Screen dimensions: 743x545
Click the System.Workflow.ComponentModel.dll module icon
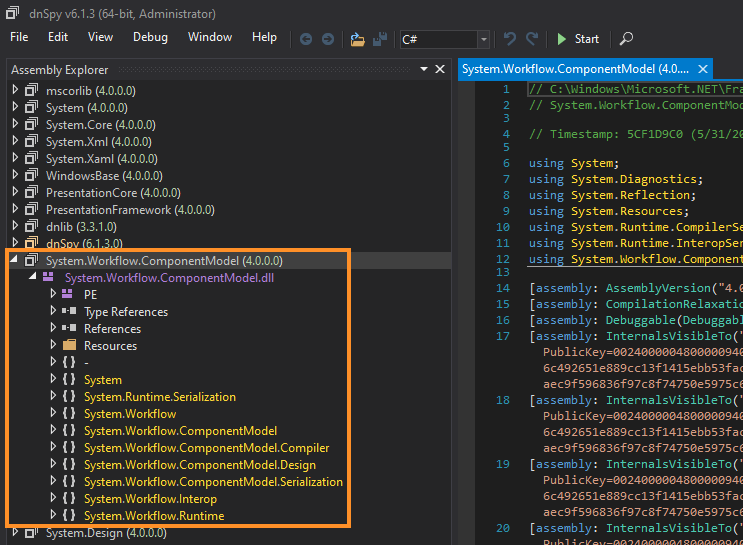pos(48,277)
